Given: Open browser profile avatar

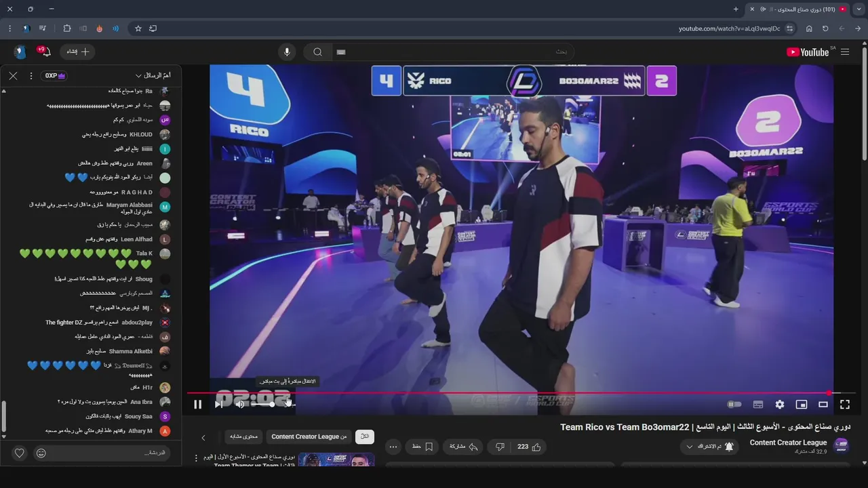Looking at the screenshot, I should click(x=26, y=28).
